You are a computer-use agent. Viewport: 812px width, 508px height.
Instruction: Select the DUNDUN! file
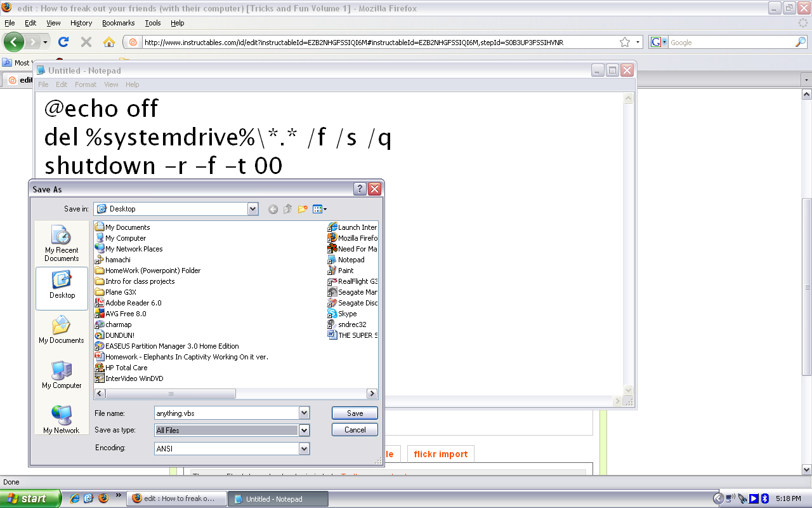point(114,335)
